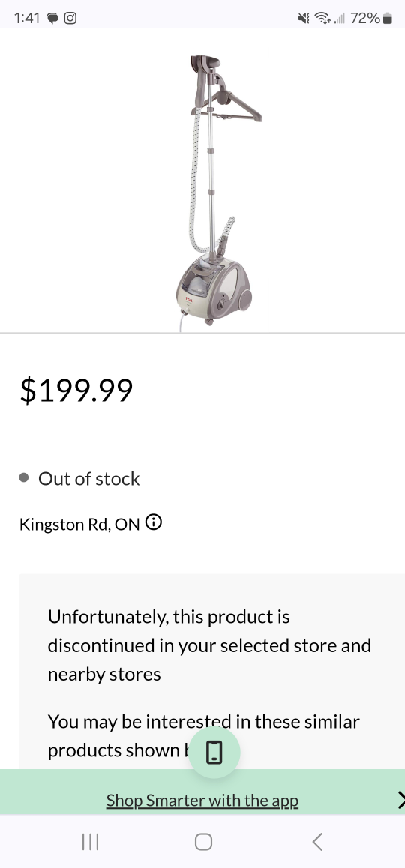Tap the info icon beside Kingston Rd, ON
This screenshot has height=868, width=405.
tap(154, 522)
